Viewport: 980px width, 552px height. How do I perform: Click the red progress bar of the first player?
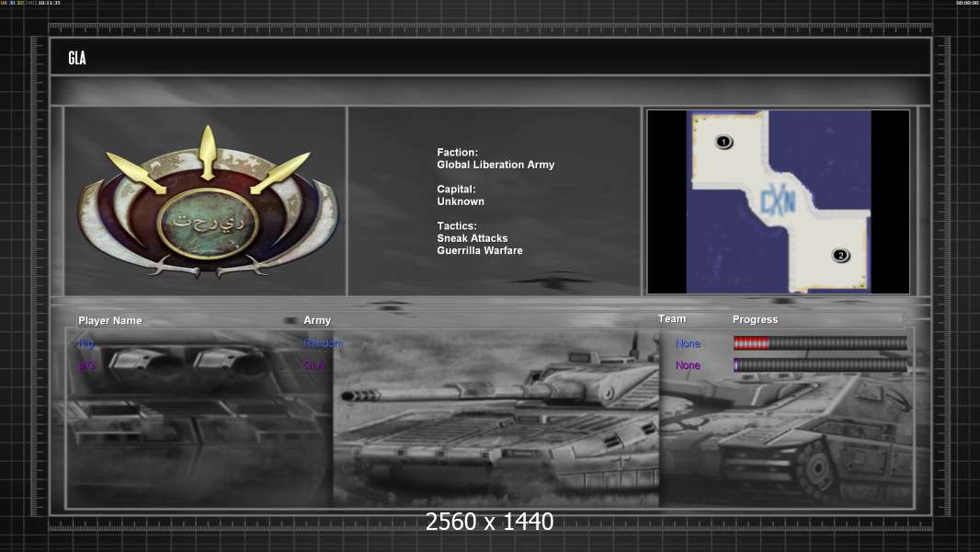[x=820, y=342]
